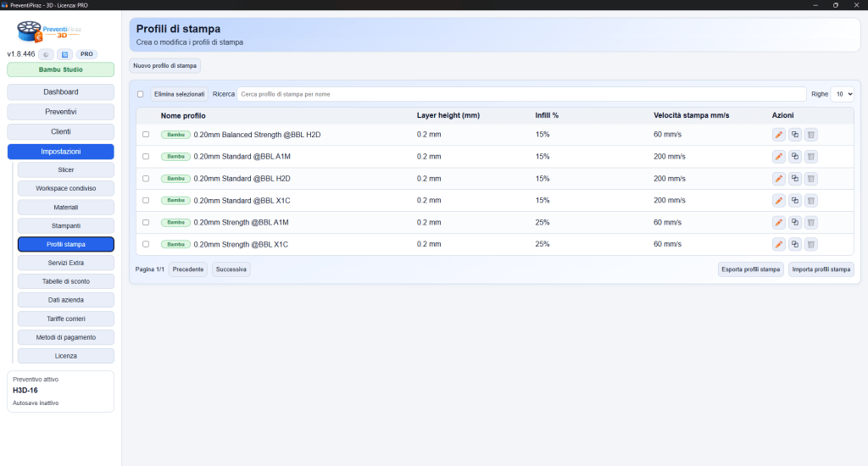
Task: Edit the 0.20mm Balanced Strength @BBL H2D profile
Action: point(778,135)
